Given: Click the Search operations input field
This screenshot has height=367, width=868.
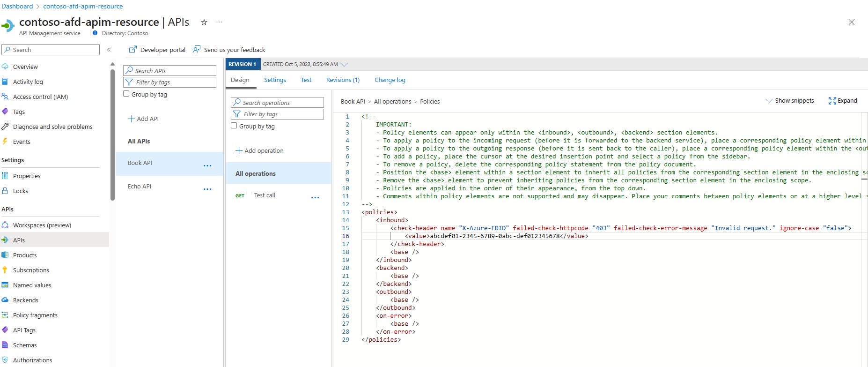Looking at the screenshot, I should (x=278, y=103).
